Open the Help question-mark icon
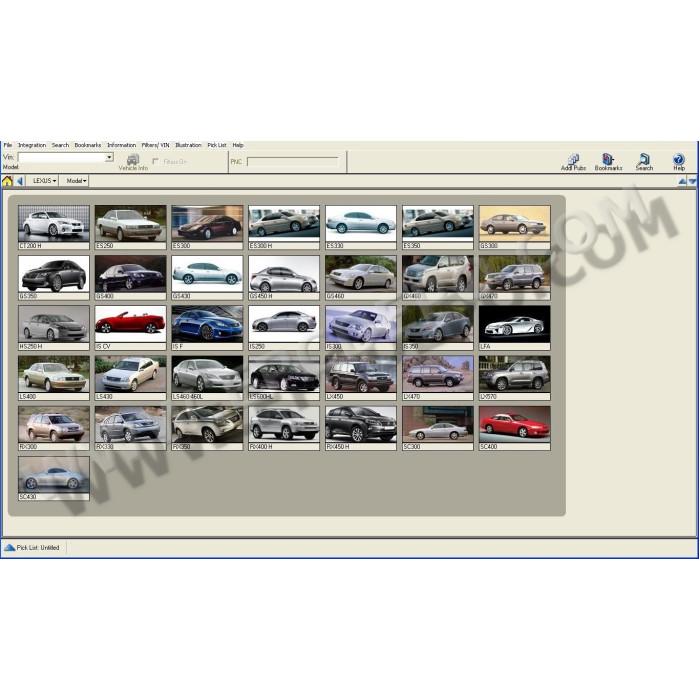 pyautogui.click(x=679, y=162)
